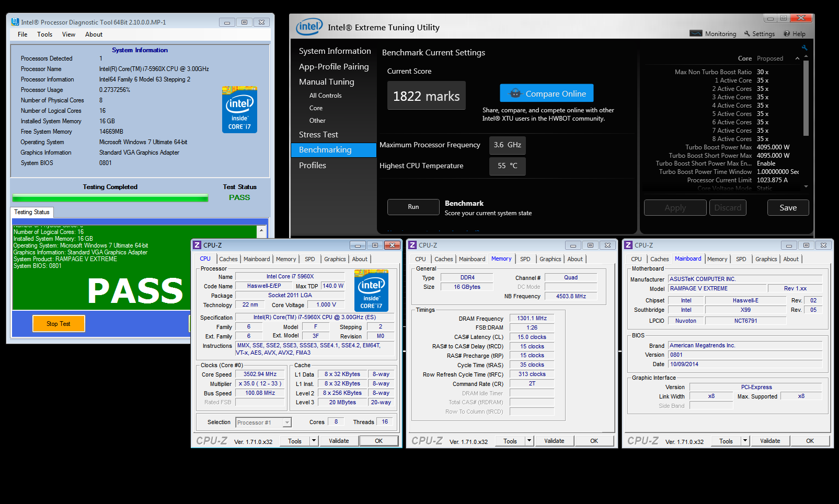Click OK in CPU-Z Memory window
Screen dimensions: 839x504
tap(594, 441)
